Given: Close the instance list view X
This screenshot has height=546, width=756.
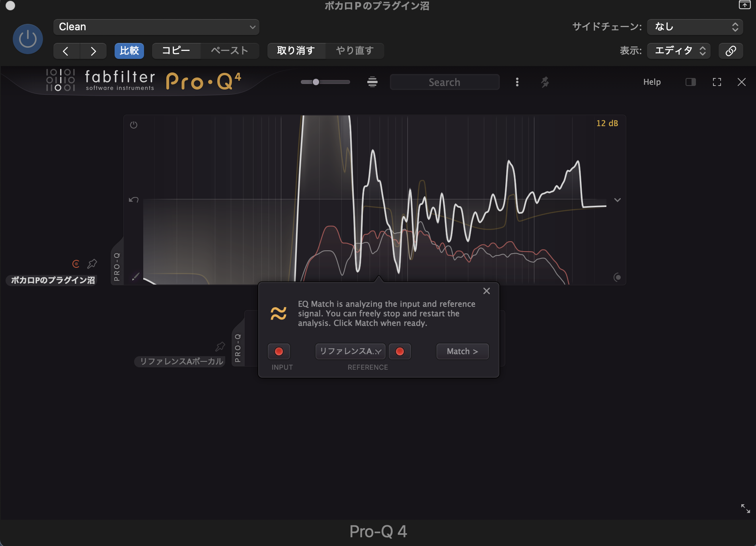Looking at the screenshot, I should pos(742,82).
